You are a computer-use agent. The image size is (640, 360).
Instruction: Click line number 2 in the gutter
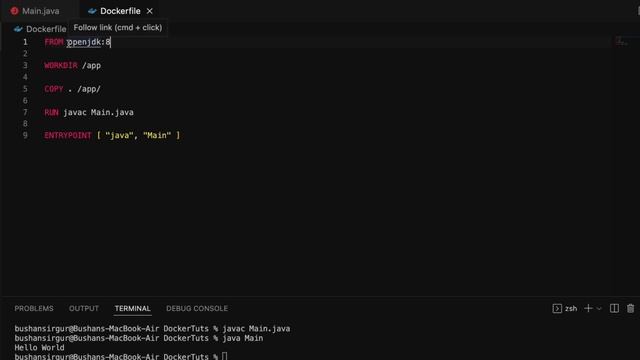25,54
